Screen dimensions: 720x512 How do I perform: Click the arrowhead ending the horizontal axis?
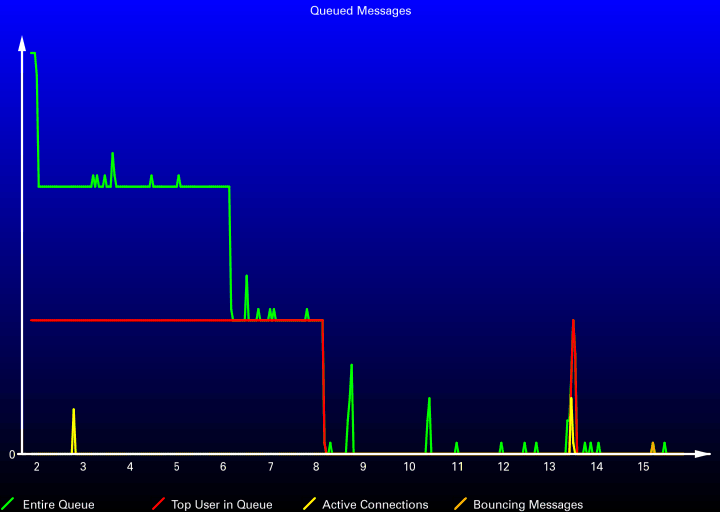pos(704,454)
